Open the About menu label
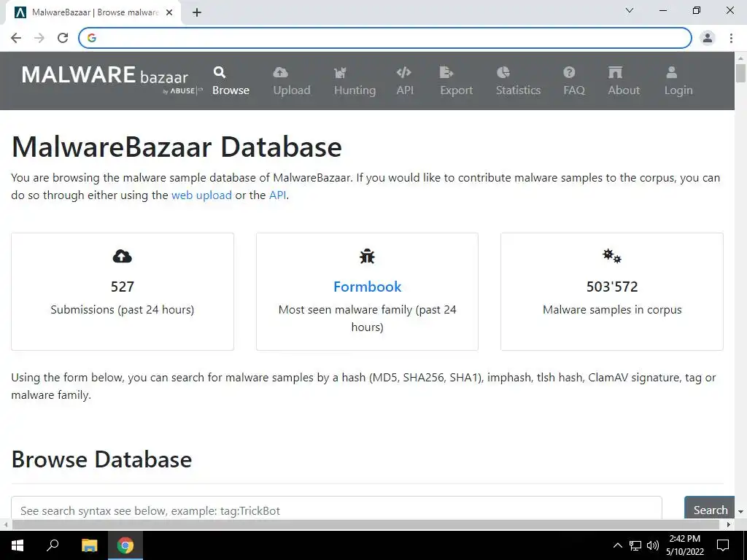 (x=624, y=90)
